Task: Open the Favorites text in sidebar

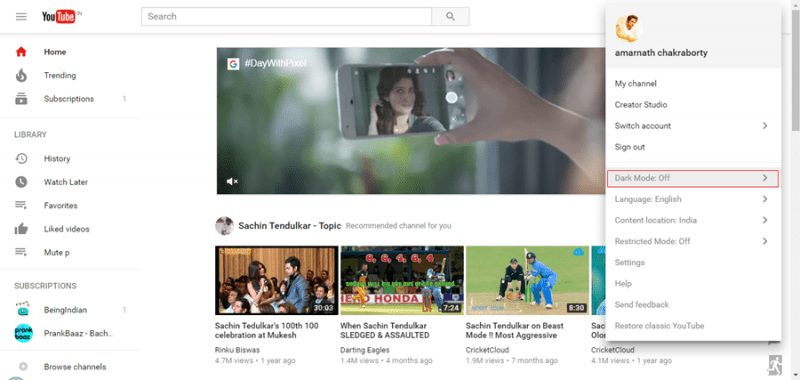Action: coord(61,206)
